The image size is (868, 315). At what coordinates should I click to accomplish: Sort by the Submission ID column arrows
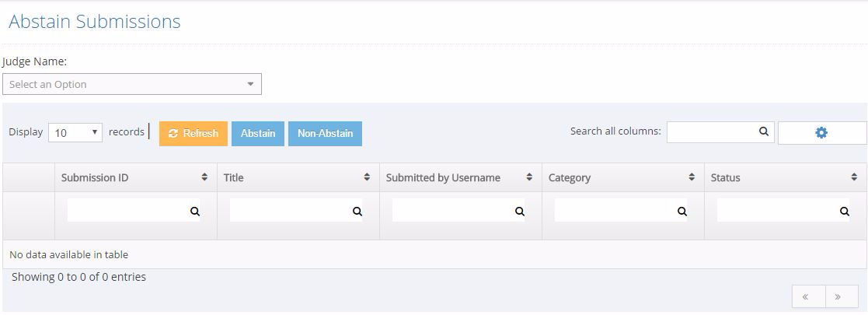tap(204, 177)
